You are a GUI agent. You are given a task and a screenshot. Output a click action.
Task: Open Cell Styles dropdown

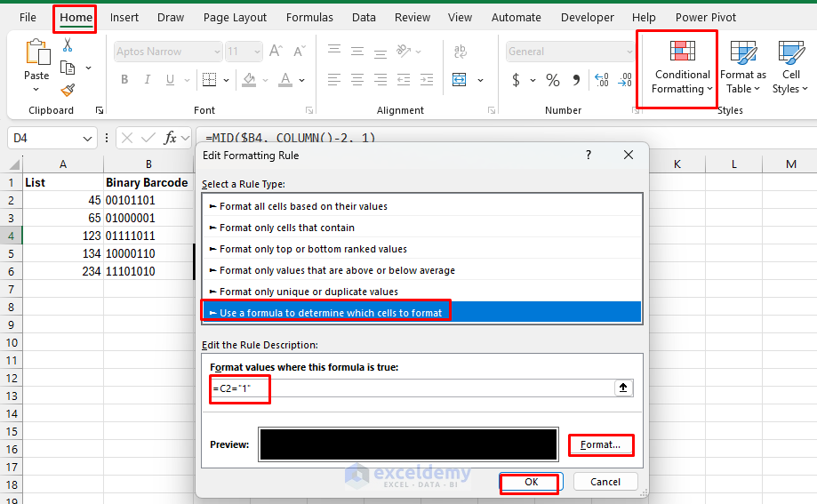click(790, 68)
